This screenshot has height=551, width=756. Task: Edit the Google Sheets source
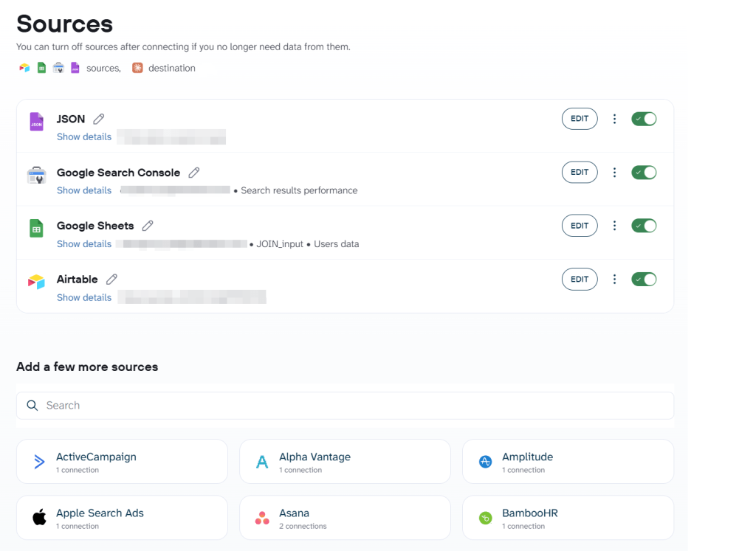point(580,226)
